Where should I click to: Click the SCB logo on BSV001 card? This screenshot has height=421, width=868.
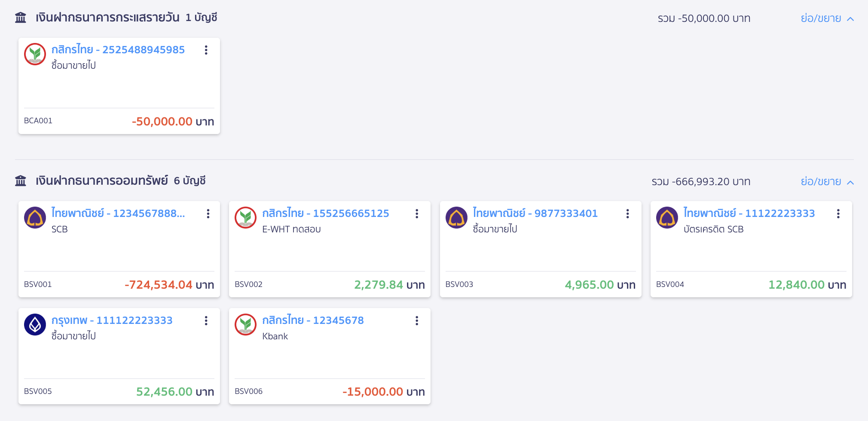coord(35,218)
